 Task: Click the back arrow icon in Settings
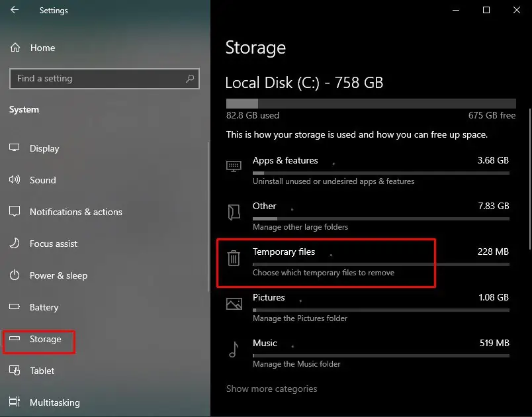tap(15, 10)
